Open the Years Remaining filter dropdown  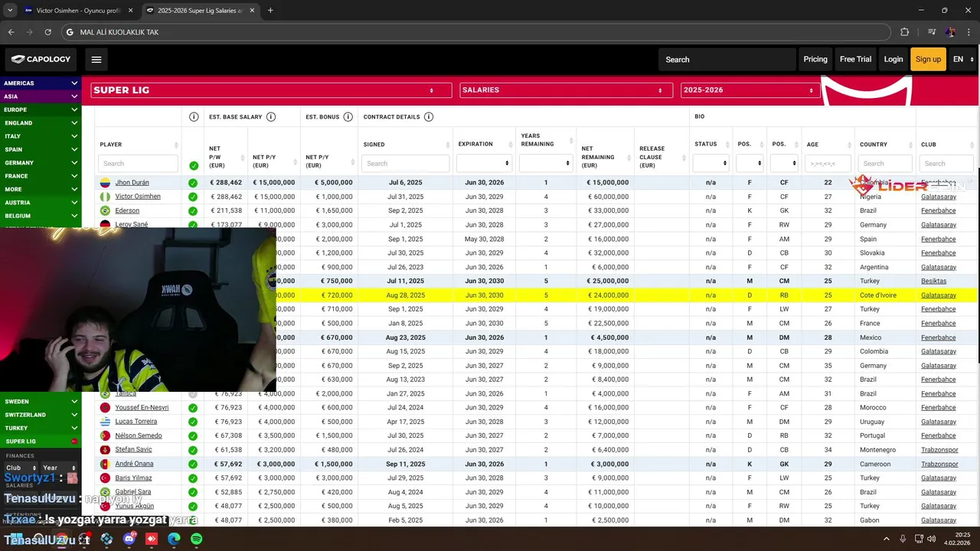[546, 163]
